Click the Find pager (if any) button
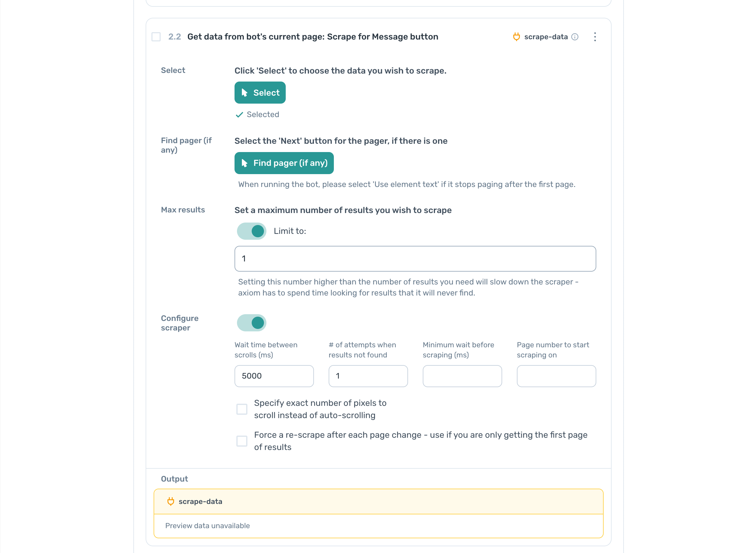The width and height of the screenshot is (756, 553). (x=284, y=163)
